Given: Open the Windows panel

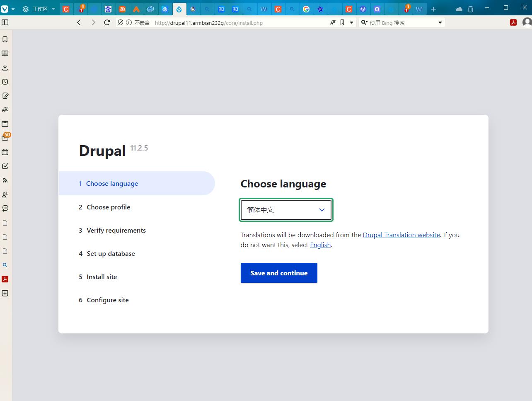Looking at the screenshot, I should [5, 124].
